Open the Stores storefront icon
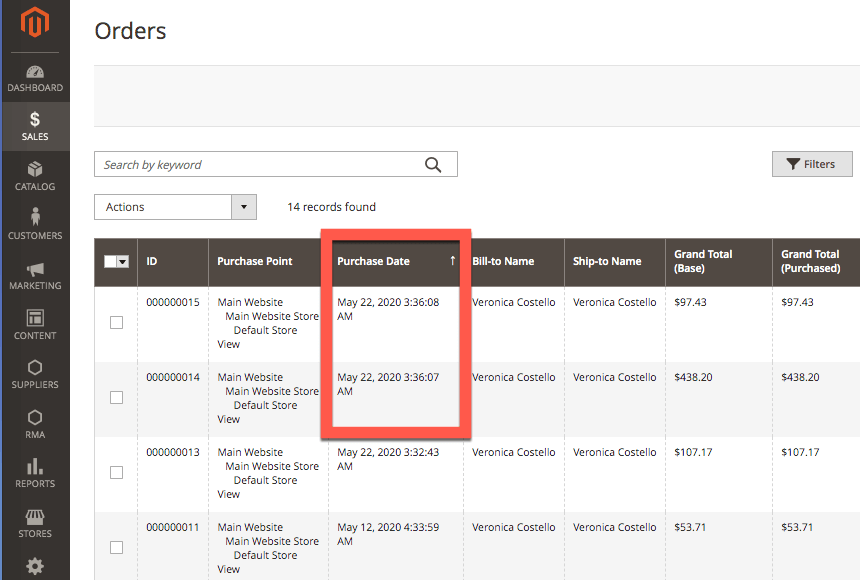Screen dimensions: 860x580 pos(35,516)
